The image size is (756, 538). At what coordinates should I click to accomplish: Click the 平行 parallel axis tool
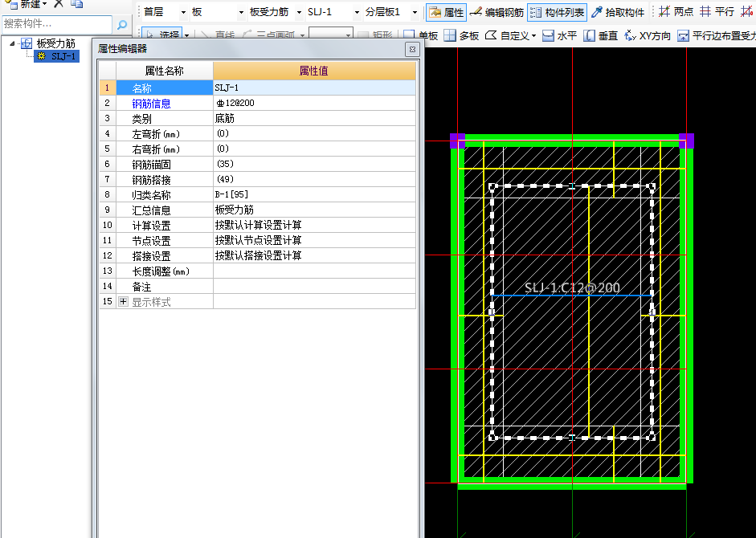click(x=717, y=11)
